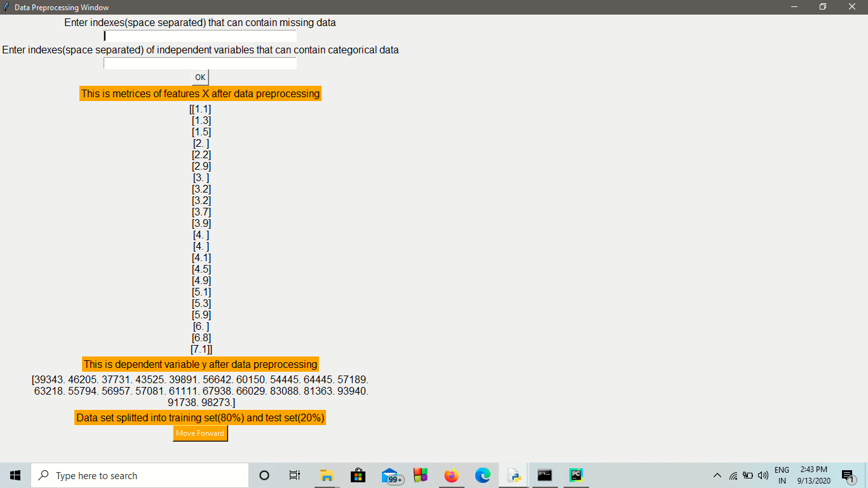This screenshot has width=868, height=488.
Task: Click the Move Forward button
Action: pos(200,433)
